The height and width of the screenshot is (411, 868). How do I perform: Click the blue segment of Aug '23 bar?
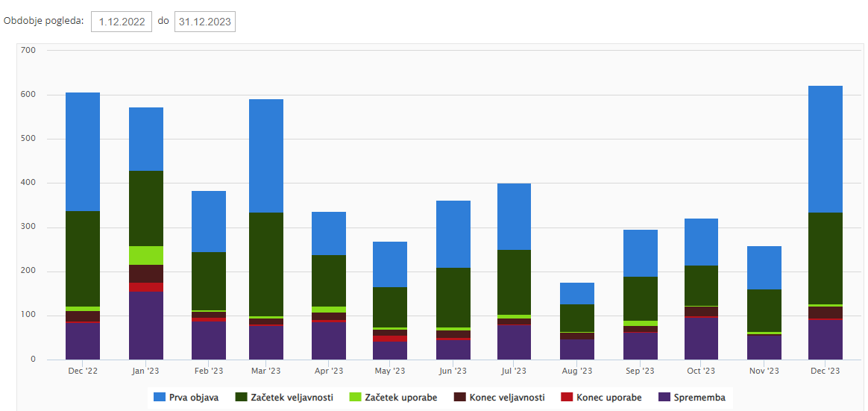click(x=576, y=293)
